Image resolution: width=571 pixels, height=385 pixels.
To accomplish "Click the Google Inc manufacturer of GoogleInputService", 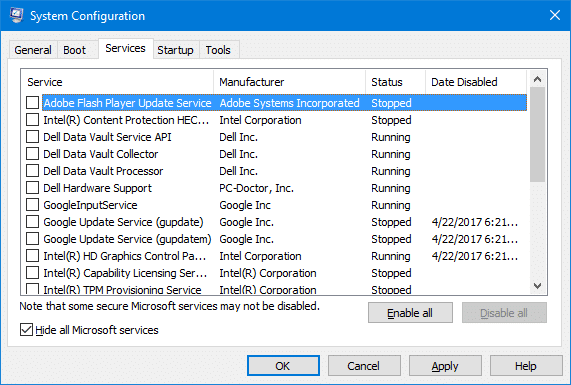I will [245, 205].
